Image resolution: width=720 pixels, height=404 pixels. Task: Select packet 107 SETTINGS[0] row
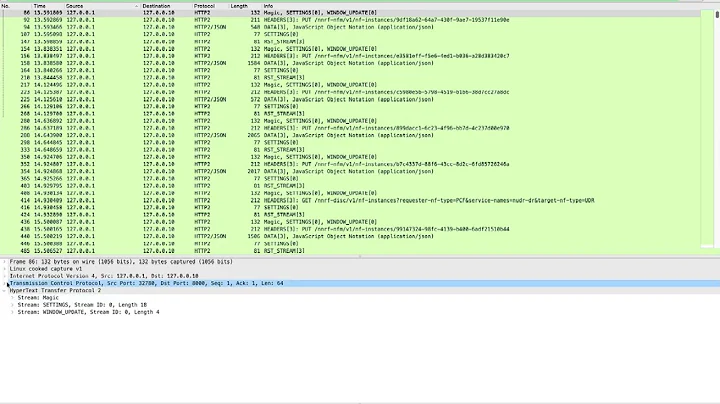click(350, 34)
